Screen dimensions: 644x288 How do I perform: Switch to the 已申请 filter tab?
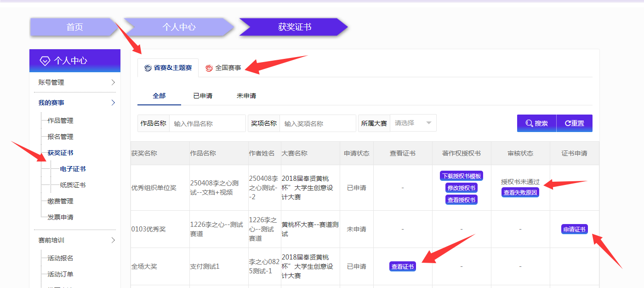click(x=203, y=96)
